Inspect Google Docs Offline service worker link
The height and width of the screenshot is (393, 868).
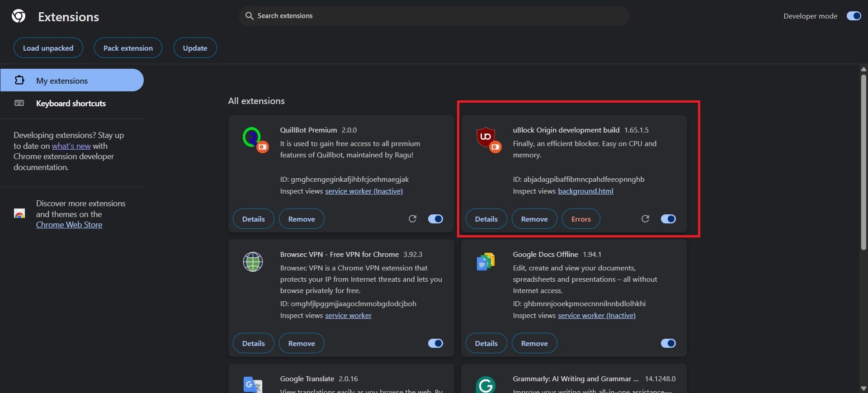[x=597, y=315]
